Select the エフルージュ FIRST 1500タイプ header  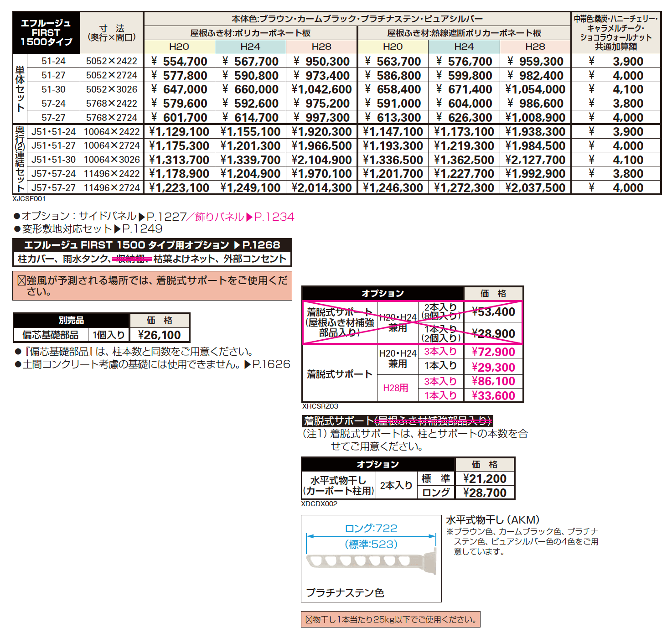46,33
